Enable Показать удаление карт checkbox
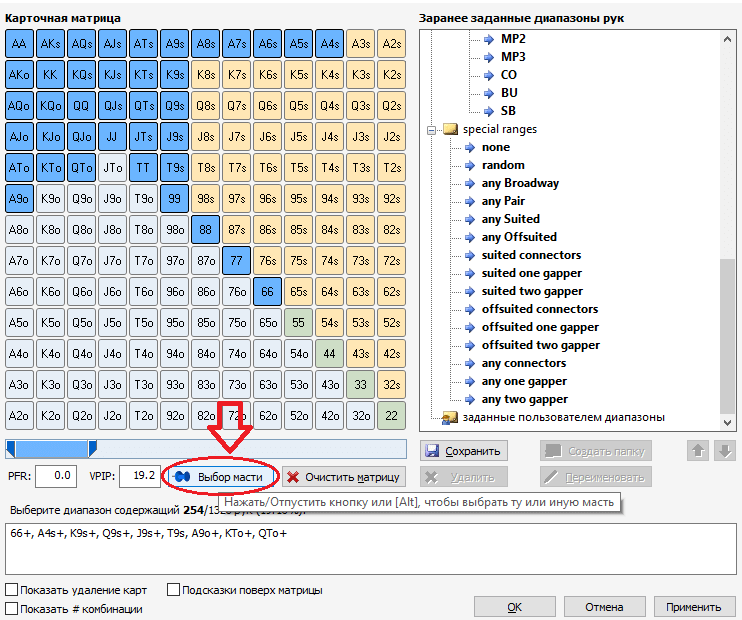 (x=12, y=590)
